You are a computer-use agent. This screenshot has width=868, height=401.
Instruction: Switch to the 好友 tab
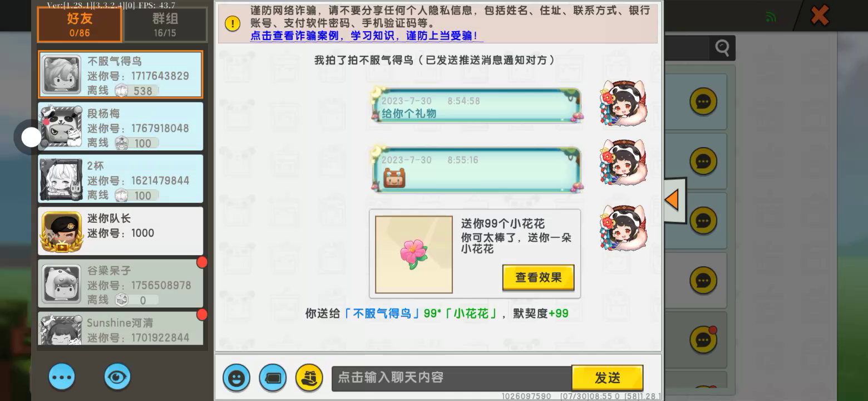click(80, 25)
